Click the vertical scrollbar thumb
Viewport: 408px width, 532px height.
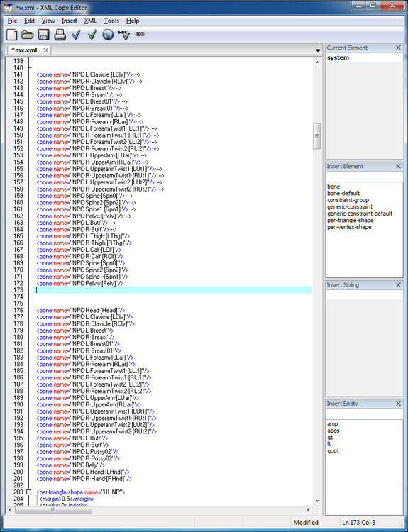[317, 136]
